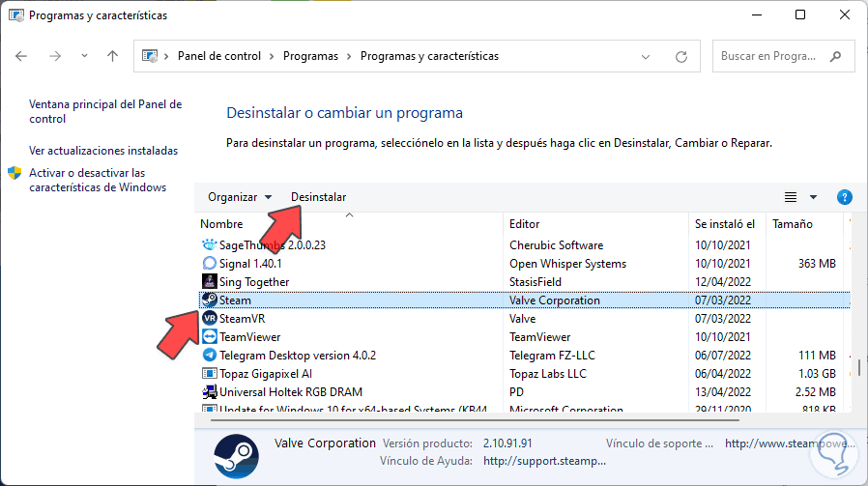Click the horizontal scrollbar of the list
This screenshot has width=868, height=486.
[475, 420]
